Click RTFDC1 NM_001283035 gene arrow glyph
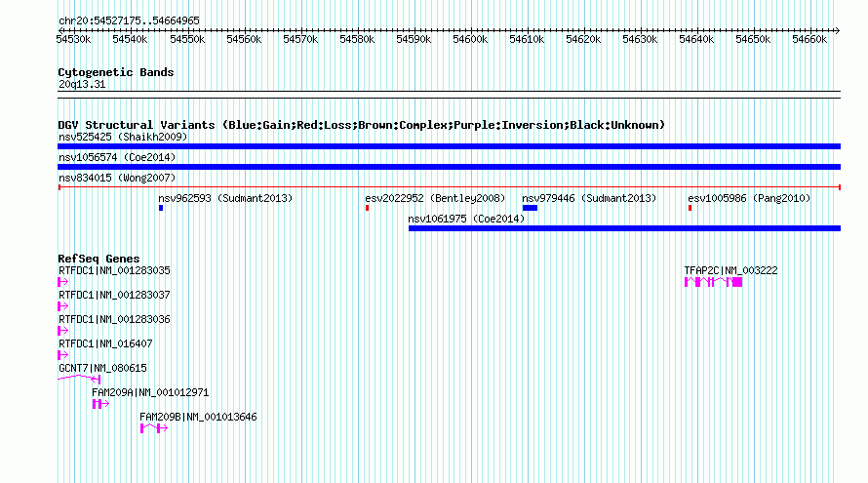 pos(63,282)
